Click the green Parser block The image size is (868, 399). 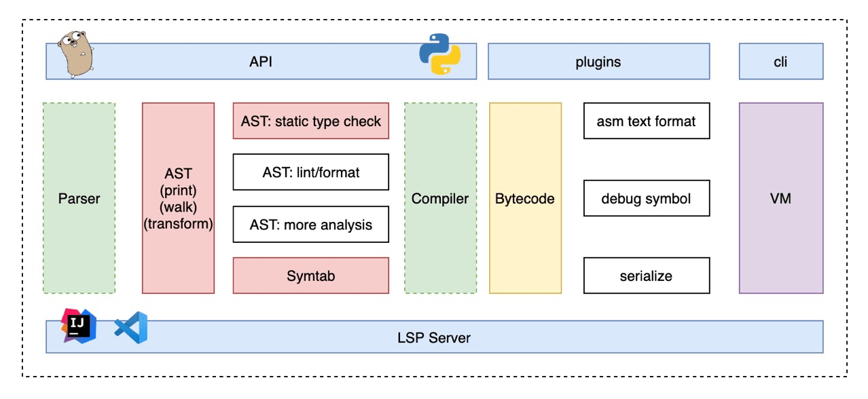click(x=79, y=198)
